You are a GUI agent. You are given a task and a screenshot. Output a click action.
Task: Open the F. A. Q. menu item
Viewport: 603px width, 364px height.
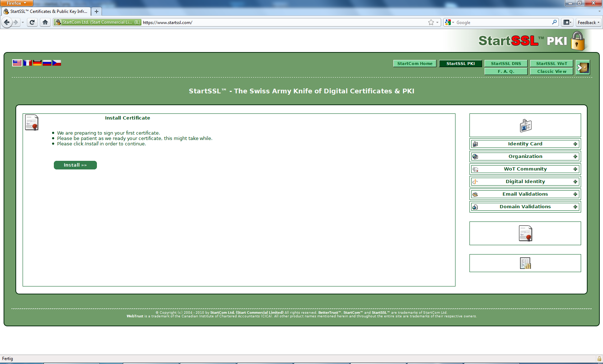coord(506,71)
